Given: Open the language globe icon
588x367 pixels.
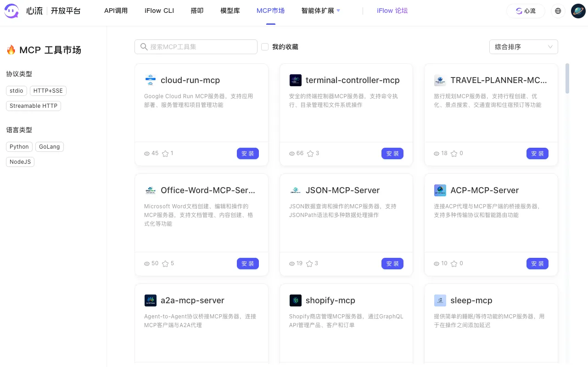Looking at the screenshot, I should pyautogui.click(x=558, y=11).
